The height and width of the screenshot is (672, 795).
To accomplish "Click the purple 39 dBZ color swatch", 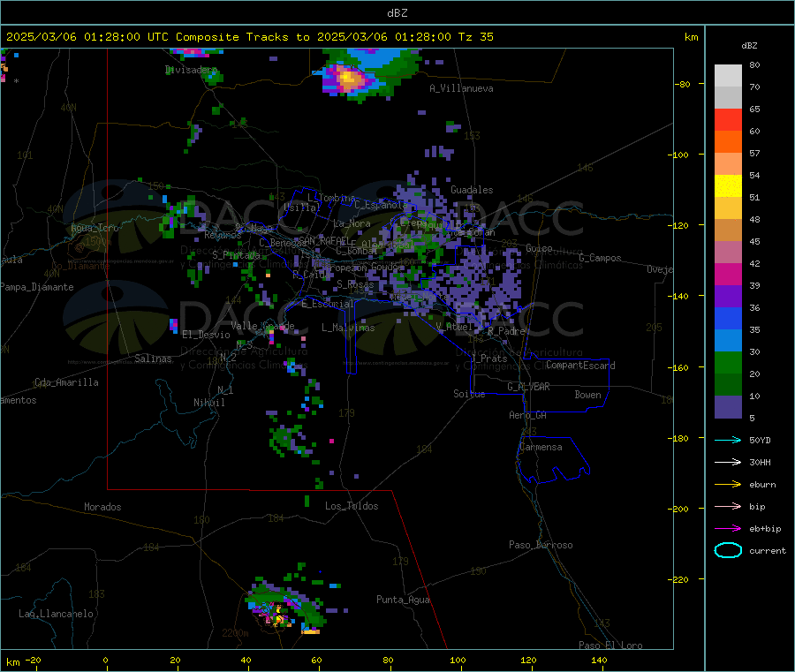I will click(728, 296).
